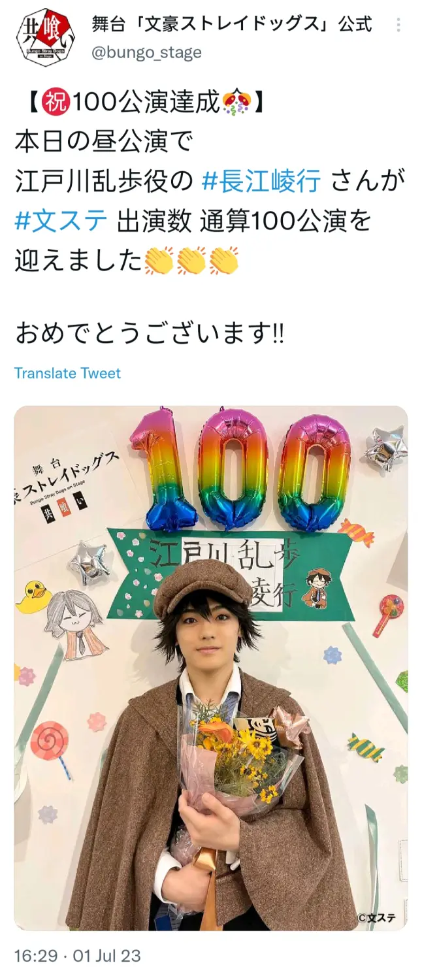This screenshot has width=422, height=980.
Task: Tap the red 祝 celebration emoji
Action: point(56,103)
